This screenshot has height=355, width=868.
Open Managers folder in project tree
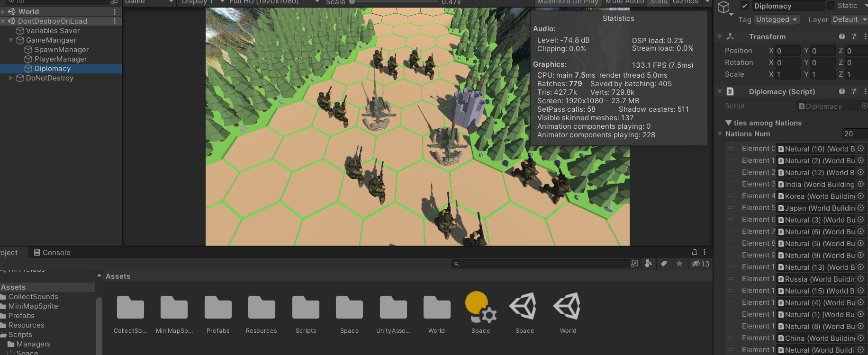pyautogui.click(x=33, y=344)
